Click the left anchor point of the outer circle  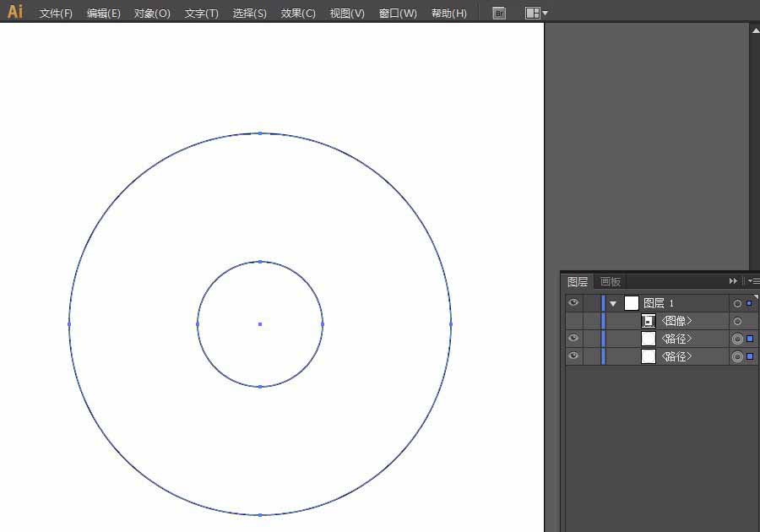tap(69, 324)
